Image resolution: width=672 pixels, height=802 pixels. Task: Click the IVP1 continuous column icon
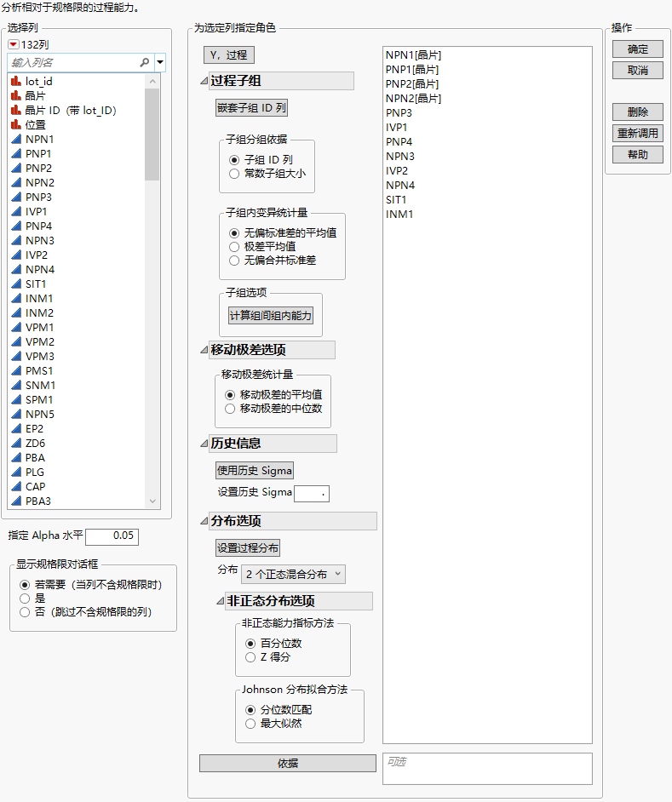point(16,211)
